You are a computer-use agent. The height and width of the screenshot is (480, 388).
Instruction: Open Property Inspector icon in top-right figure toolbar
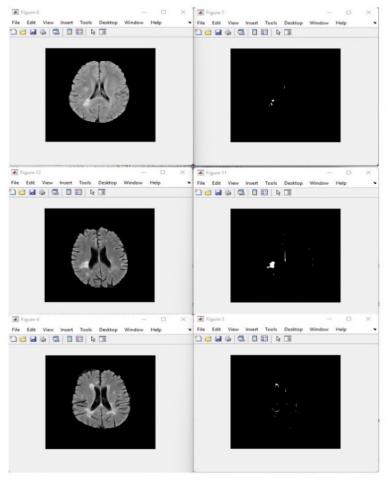(288, 32)
